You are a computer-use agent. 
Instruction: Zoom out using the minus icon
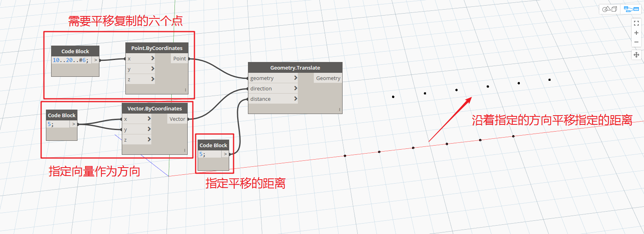click(x=636, y=42)
